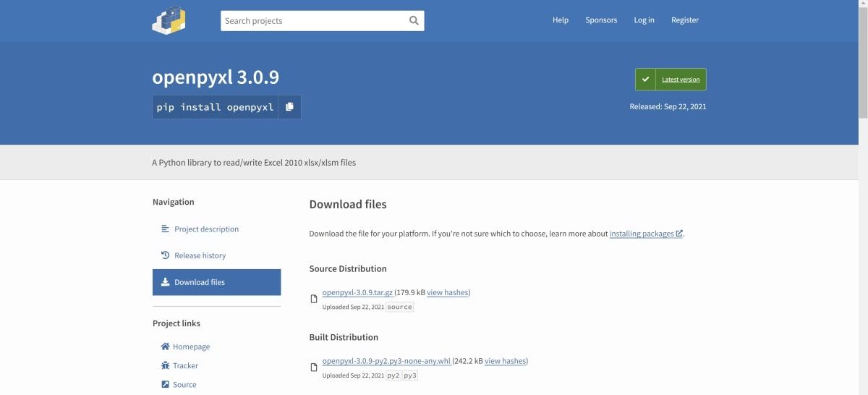The image size is (868, 395).
Task: Open the Register page
Action: tap(684, 20)
